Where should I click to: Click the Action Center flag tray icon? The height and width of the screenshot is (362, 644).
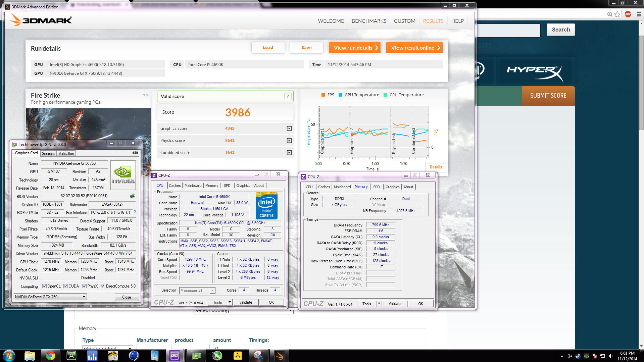coord(594,356)
